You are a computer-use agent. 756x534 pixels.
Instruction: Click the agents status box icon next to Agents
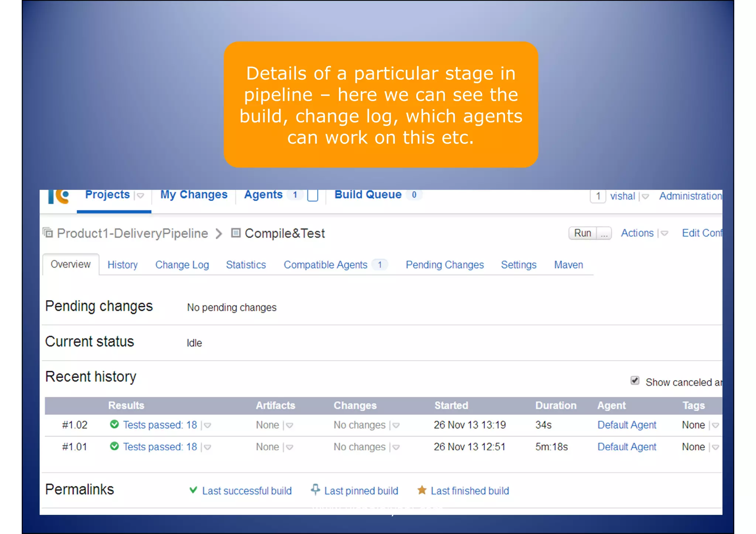tap(313, 195)
